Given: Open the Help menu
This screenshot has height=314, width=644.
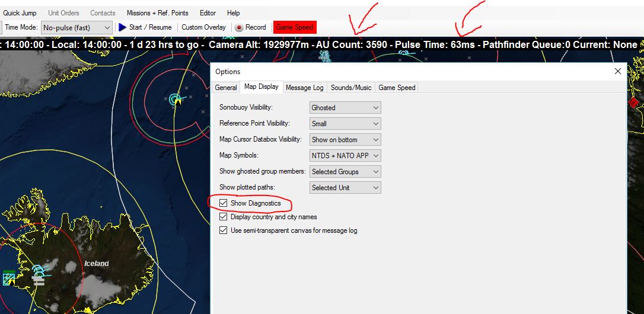Looking at the screenshot, I should [233, 13].
